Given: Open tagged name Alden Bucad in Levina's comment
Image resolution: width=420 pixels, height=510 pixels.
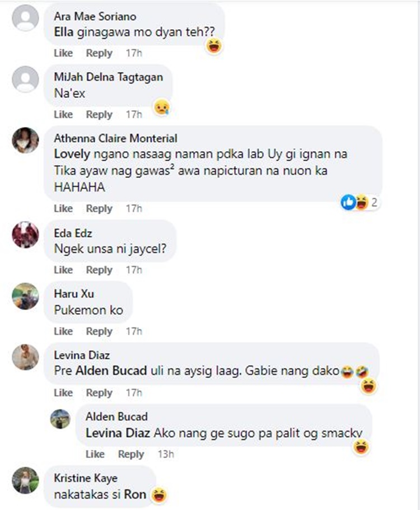Looking at the screenshot, I should (111, 371).
